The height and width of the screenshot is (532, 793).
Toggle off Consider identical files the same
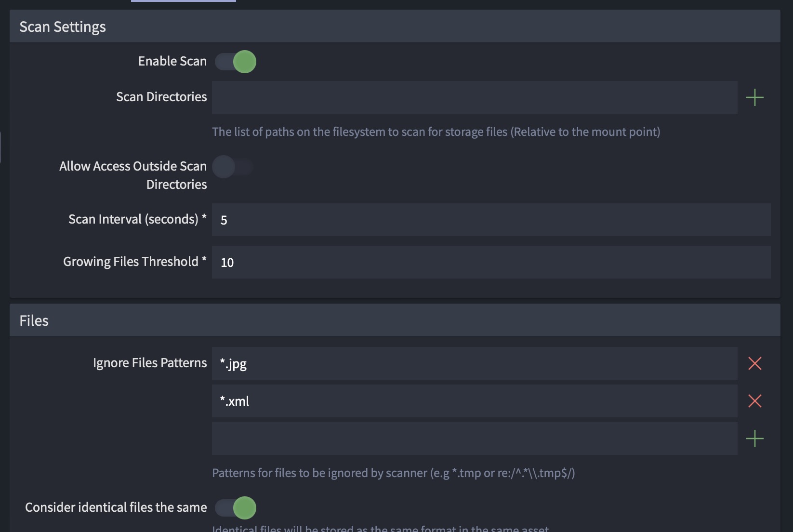point(236,508)
